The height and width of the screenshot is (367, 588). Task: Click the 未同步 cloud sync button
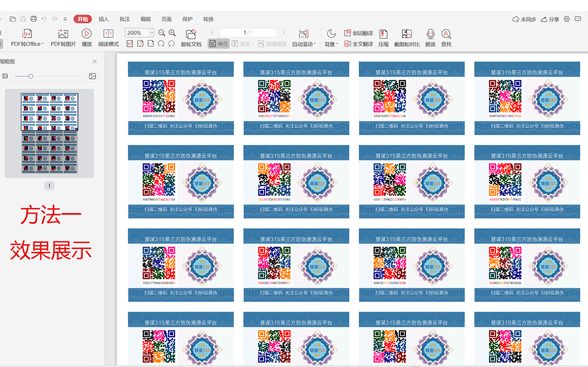[524, 19]
